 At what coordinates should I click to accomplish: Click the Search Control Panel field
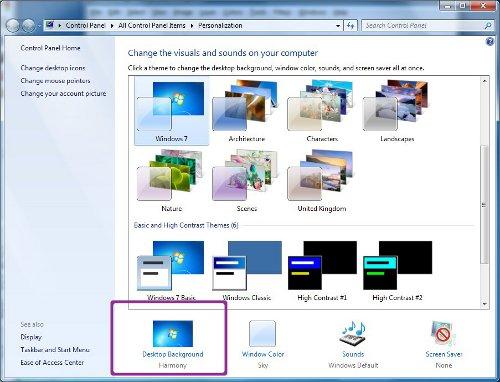(423, 26)
